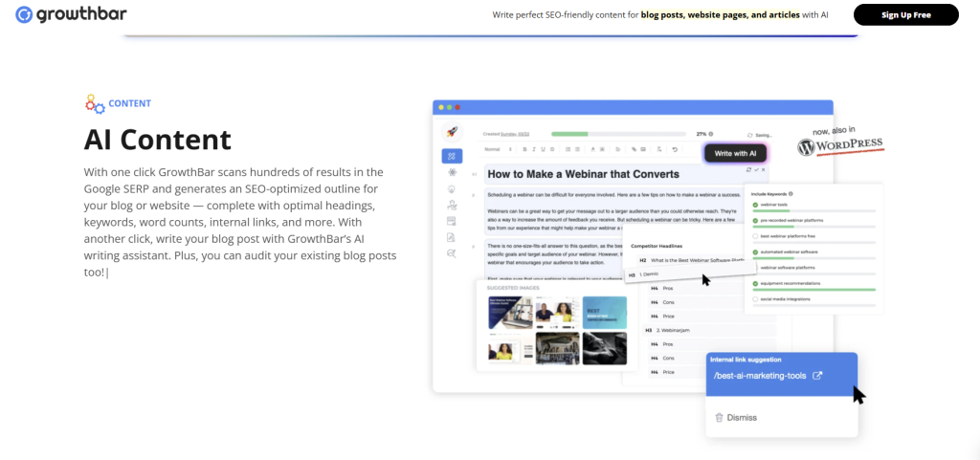Toggle italic in the editor toolbar
Image resolution: width=980 pixels, height=460 pixels.
(534, 149)
